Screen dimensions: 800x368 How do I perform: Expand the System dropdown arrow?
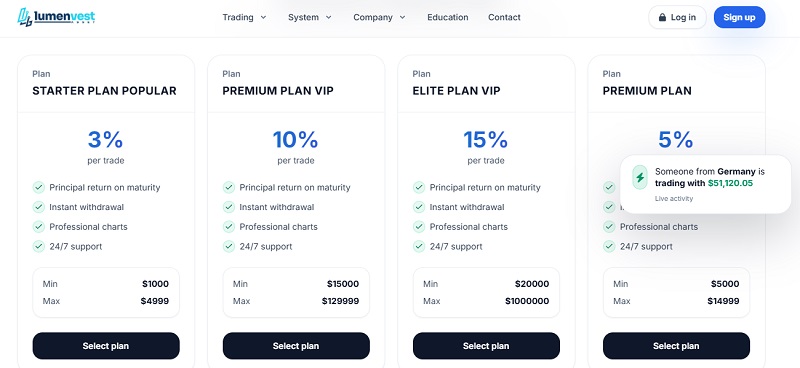click(329, 17)
